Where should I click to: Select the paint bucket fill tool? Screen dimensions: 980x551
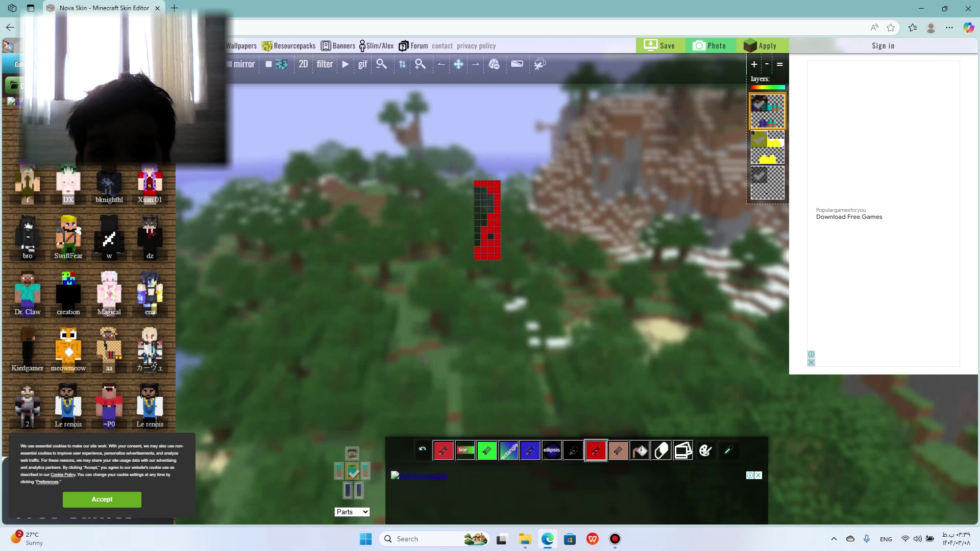pos(640,450)
